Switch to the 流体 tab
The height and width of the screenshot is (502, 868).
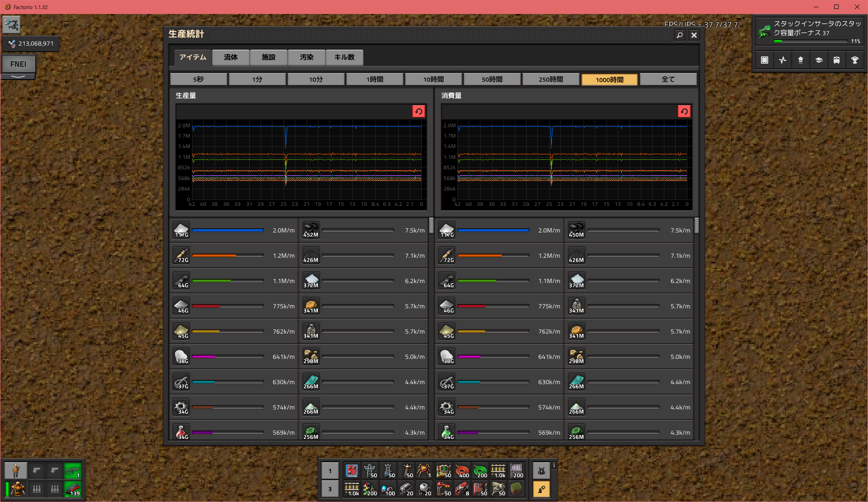[x=231, y=57]
